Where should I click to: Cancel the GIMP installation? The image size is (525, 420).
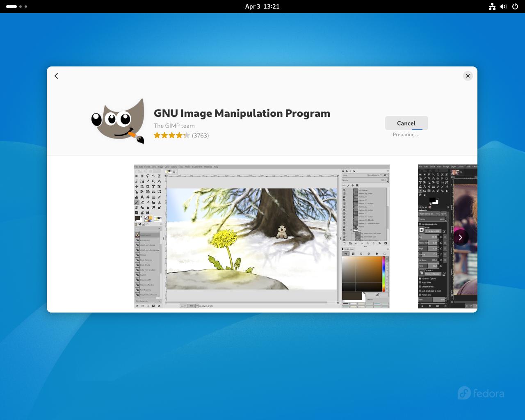(406, 123)
